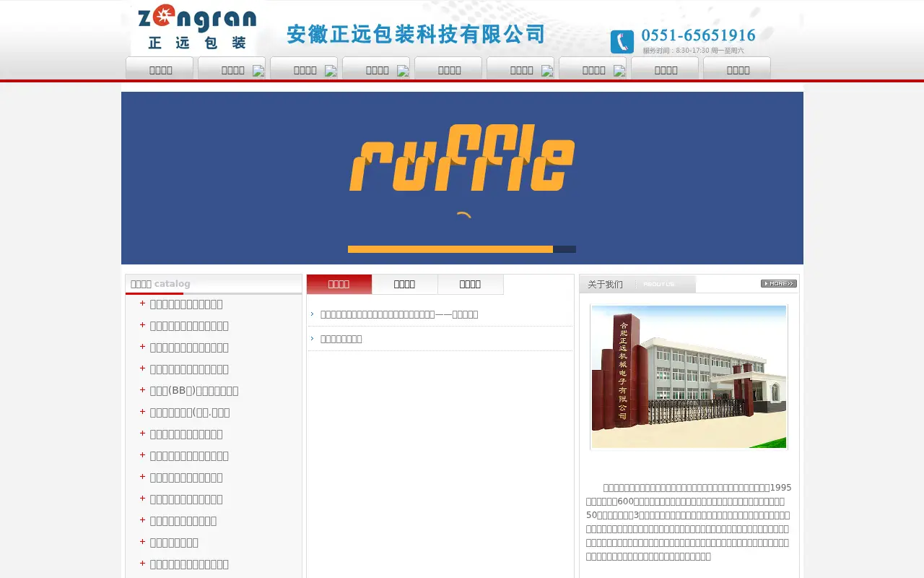Open the catalog item containing (BB
This screenshot has width=924, height=578.
[194, 391]
